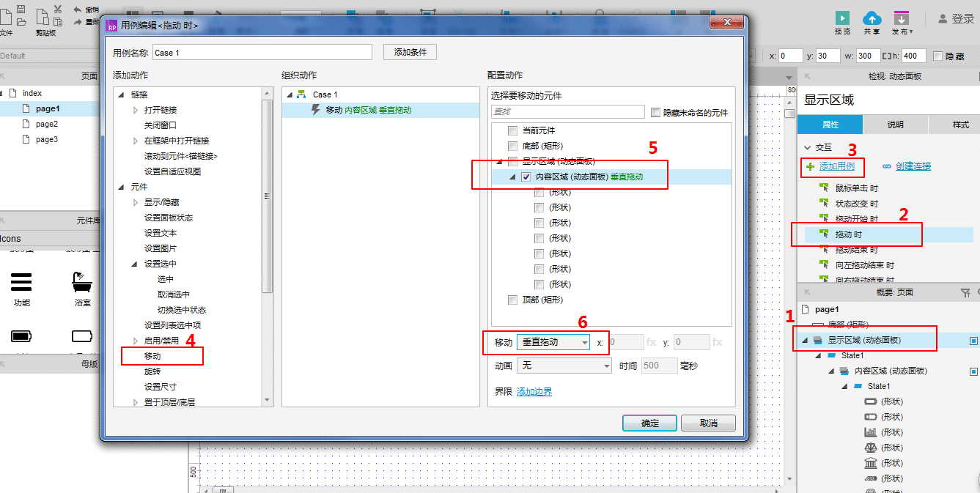The image size is (980, 493).
Task: Click the 用例名称 input containing Case 1
Action: (x=262, y=52)
